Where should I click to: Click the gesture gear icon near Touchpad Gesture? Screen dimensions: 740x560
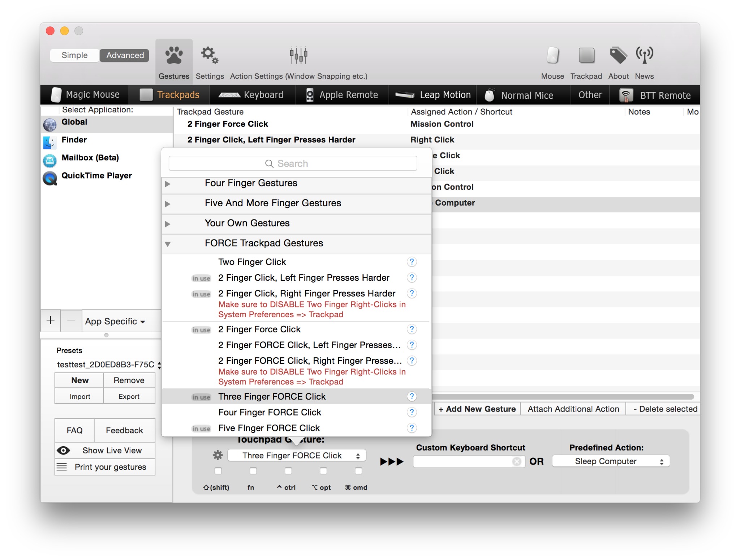pyautogui.click(x=218, y=455)
